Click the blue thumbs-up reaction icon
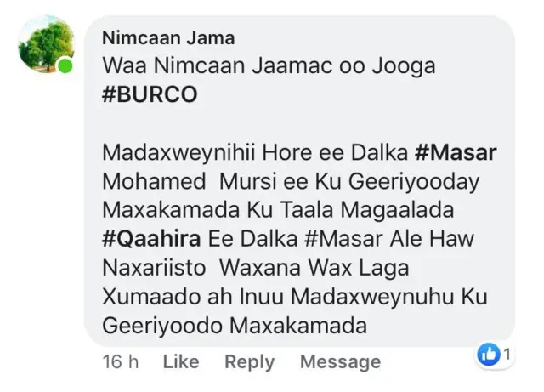The image size is (544, 392). click(x=489, y=355)
